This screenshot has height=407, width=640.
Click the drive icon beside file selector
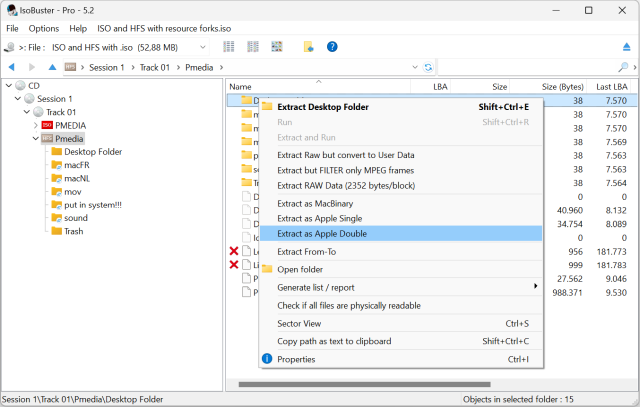[x=9, y=48]
